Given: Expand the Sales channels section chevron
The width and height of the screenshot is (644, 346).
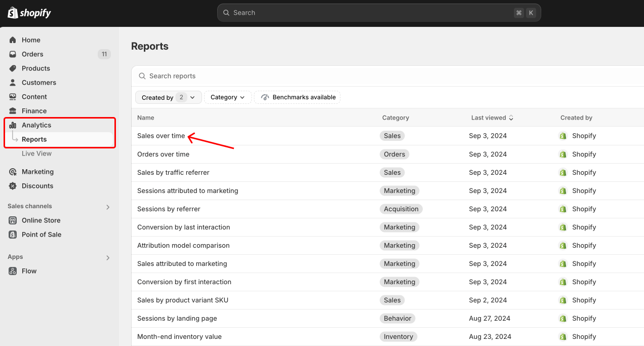Looking at the screenshot, I should [108, 207].
